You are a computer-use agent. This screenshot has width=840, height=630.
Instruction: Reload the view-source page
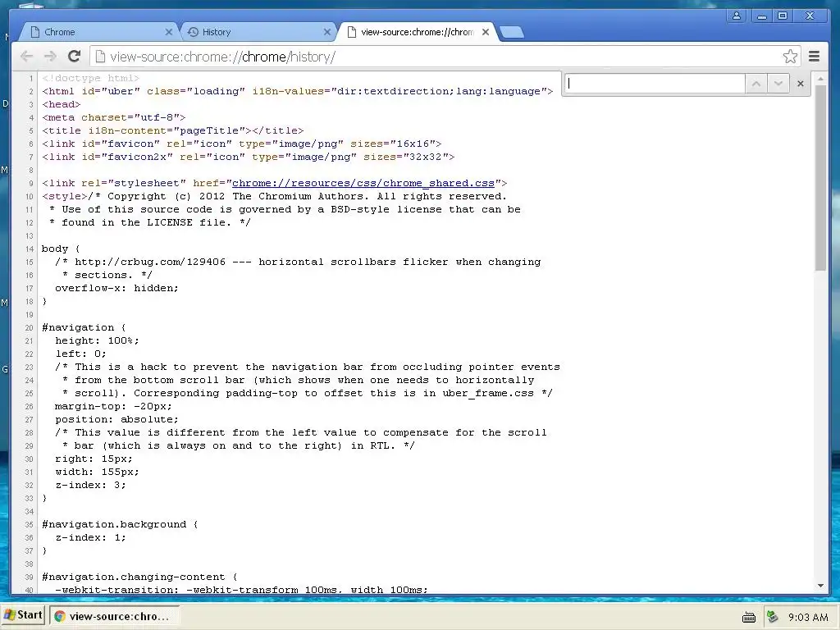tap(75, 57)
